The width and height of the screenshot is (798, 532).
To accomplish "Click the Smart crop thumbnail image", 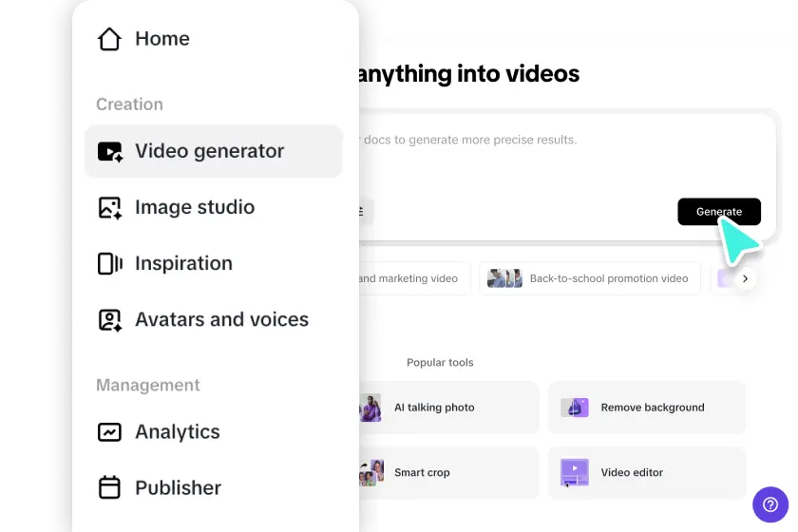I will [370, 472].
